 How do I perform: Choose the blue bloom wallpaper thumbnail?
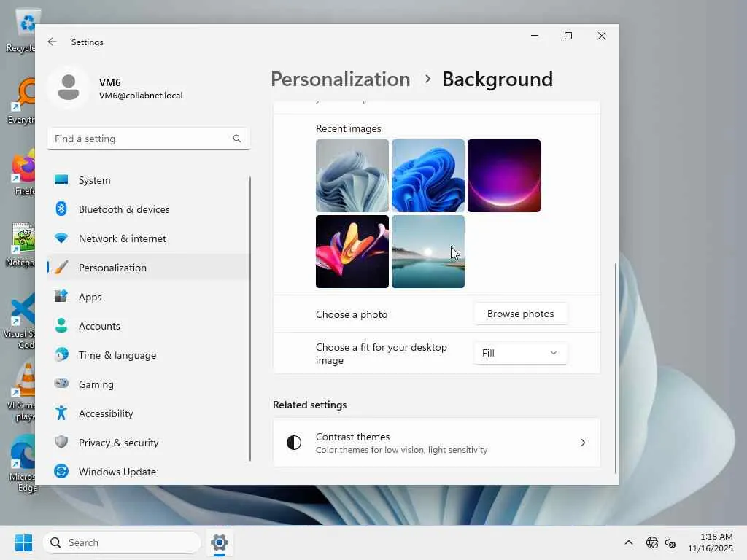coord(428,176)
